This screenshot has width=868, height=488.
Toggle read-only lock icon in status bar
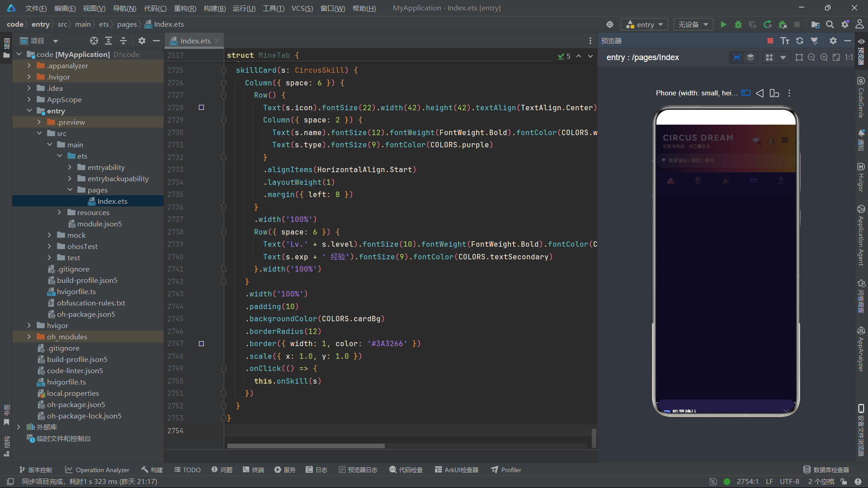click(x=844, y=482)
